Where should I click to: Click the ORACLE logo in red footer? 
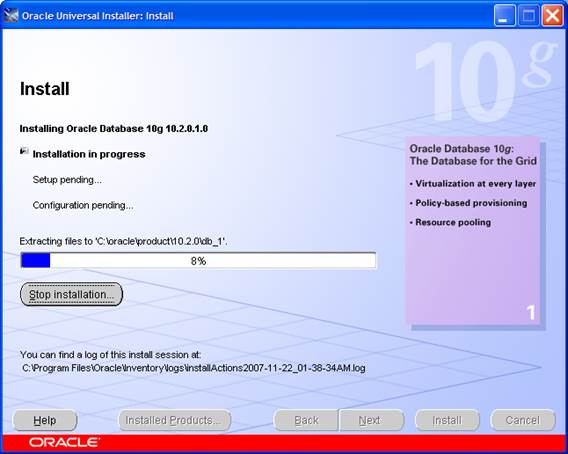[64, 442]
